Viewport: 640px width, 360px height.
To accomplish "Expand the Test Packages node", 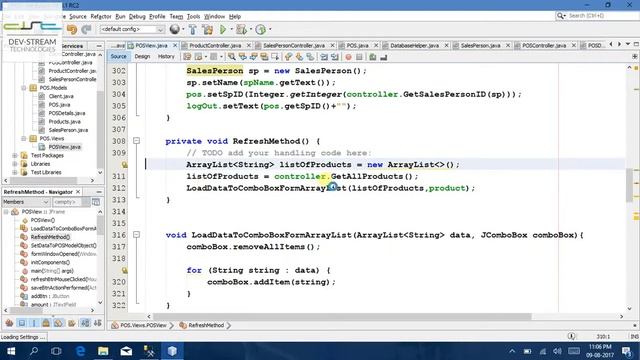I will click(15, 156).
